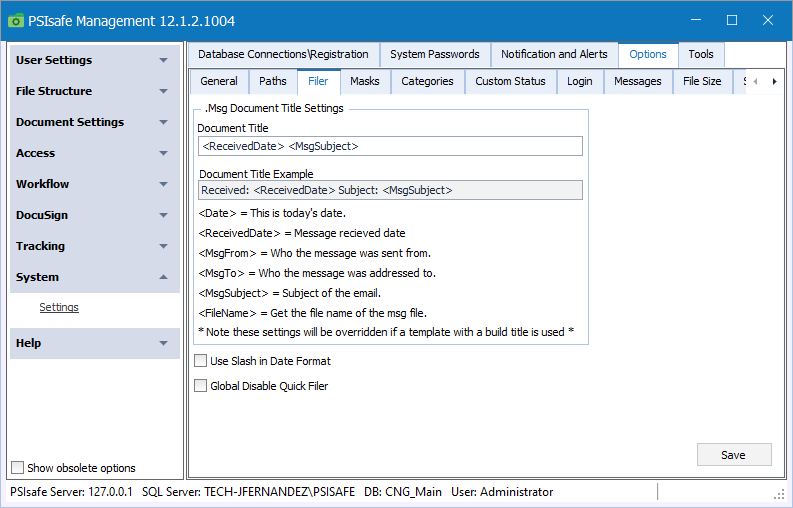Collapse the System section
The height and width of the screenshot is (508, 793).
pos(95,277)
